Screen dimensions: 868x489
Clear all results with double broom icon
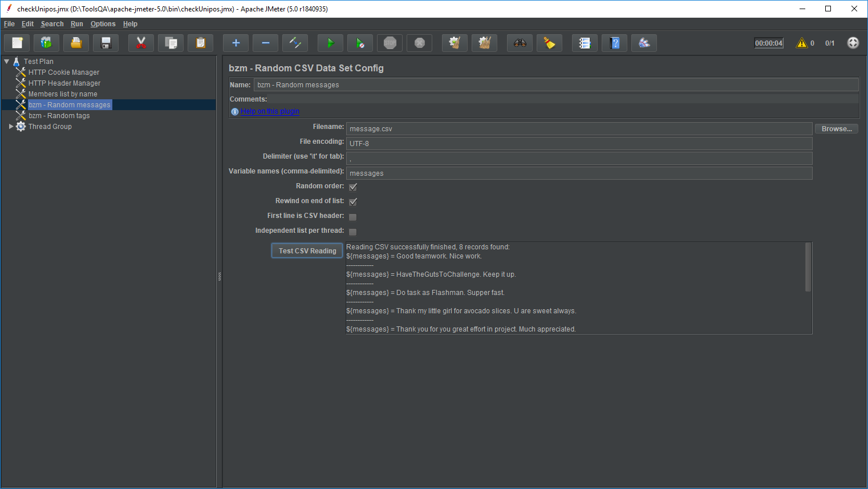pos(485,43)
